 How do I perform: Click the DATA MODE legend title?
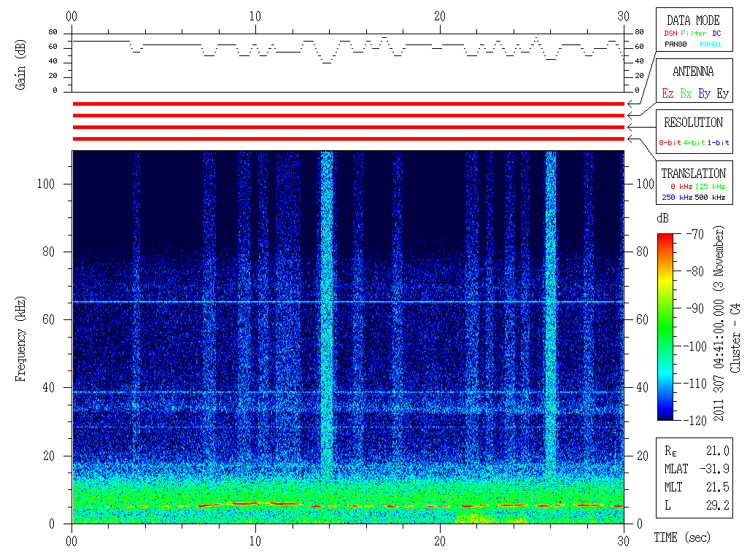pos(693,20)
